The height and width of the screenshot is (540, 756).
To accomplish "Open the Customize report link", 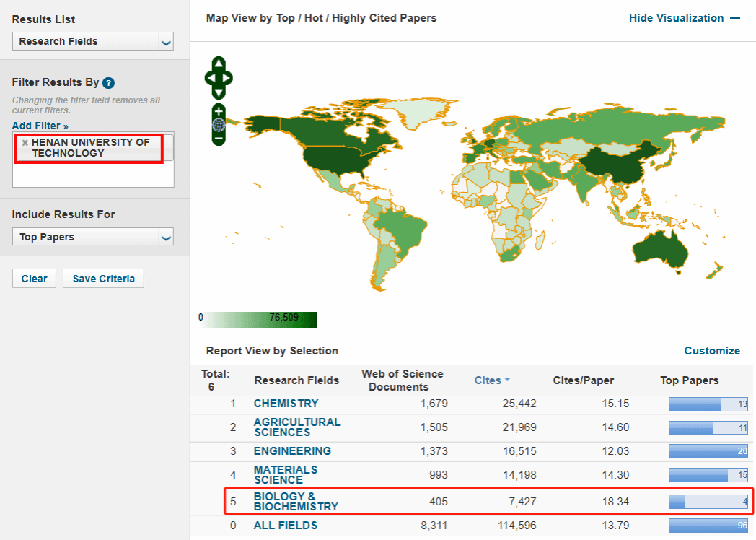I will click(711, 351).
